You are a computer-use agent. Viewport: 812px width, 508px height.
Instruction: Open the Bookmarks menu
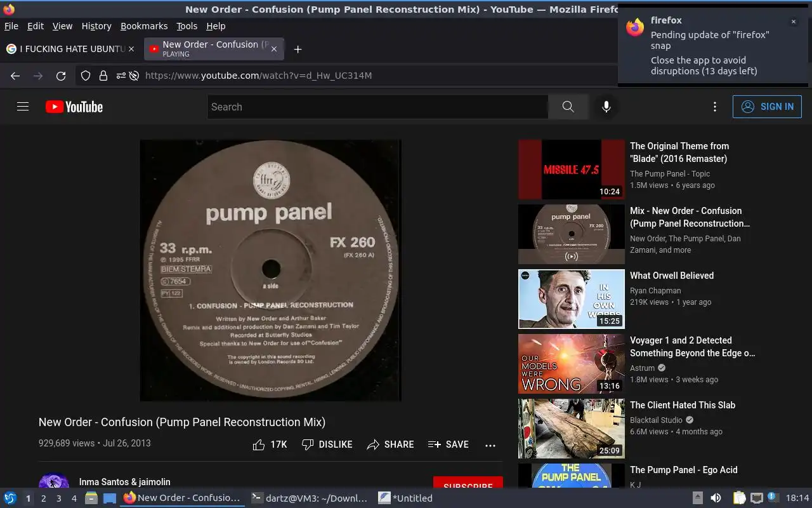(x=144, y=26)
